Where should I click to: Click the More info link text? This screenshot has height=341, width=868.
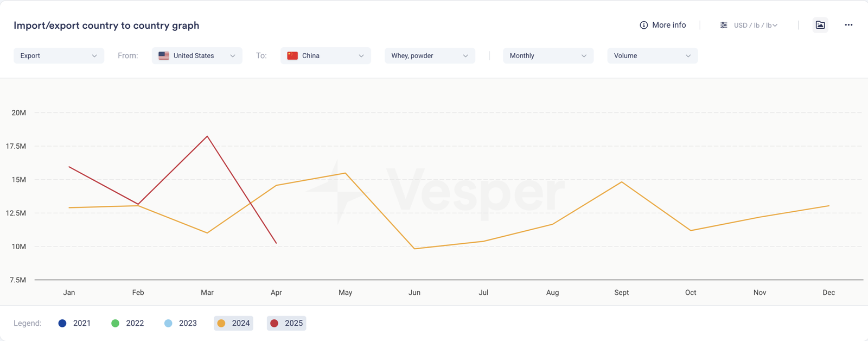669,25
